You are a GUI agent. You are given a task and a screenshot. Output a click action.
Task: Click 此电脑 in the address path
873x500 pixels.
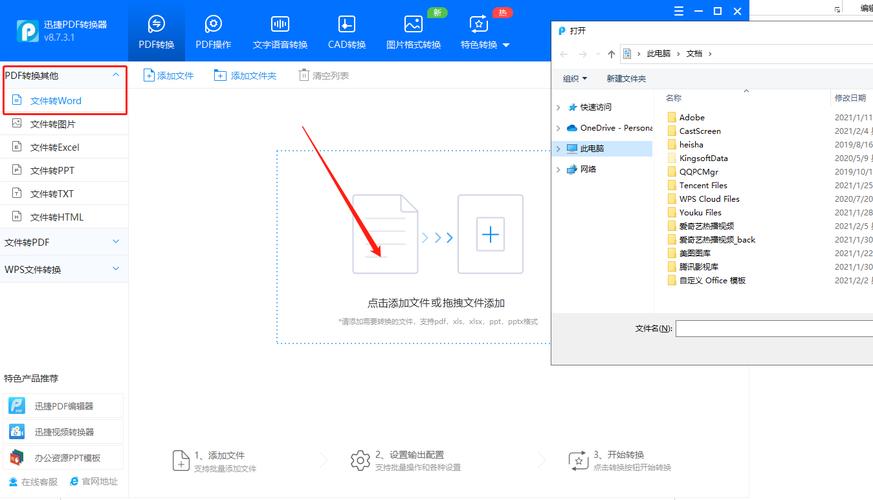658,53
